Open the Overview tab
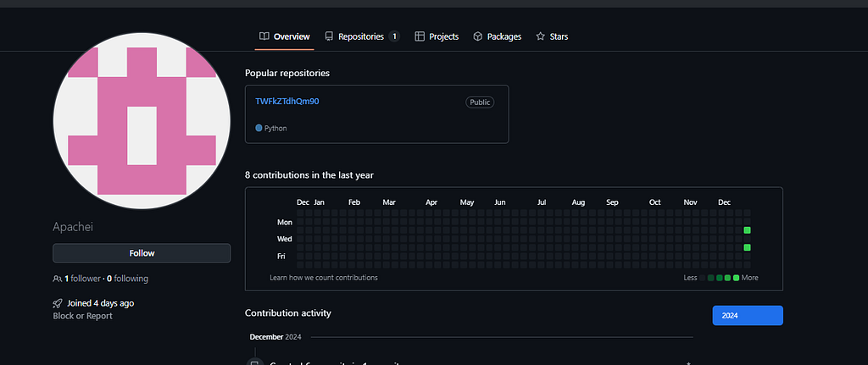The image size is (868, 365). click(285, 36)
